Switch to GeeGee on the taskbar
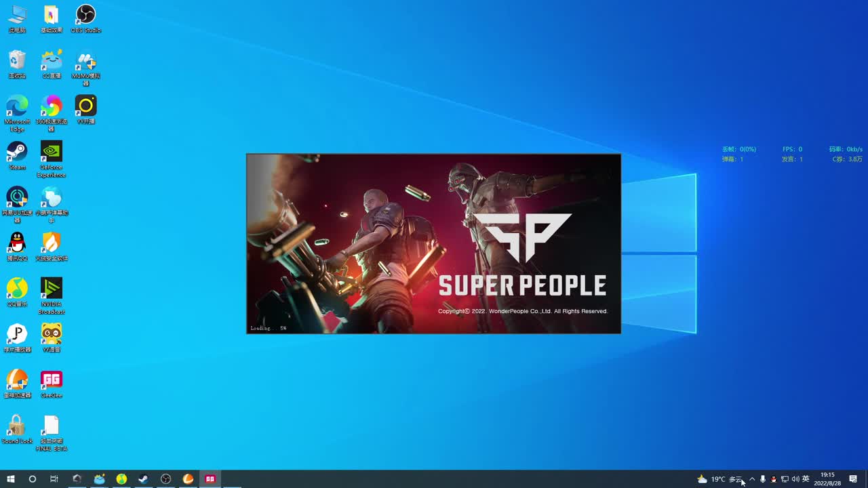Screen dimensions: 868x488 (210, 479)
